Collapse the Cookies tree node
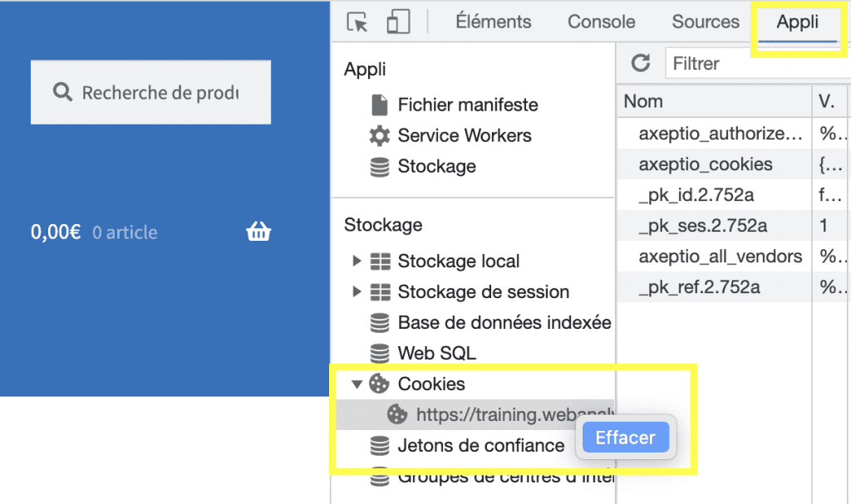Screen dimensions: 851x504 tap(357, 384)
